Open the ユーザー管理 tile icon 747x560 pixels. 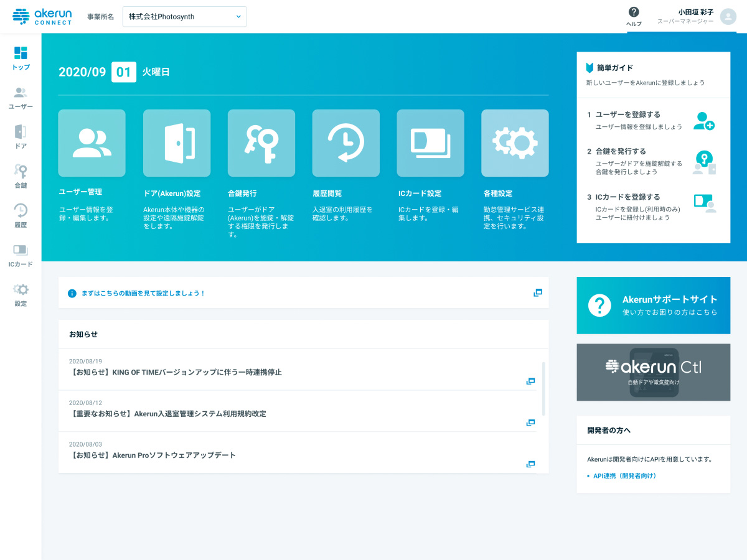click(x=92, y=143)
